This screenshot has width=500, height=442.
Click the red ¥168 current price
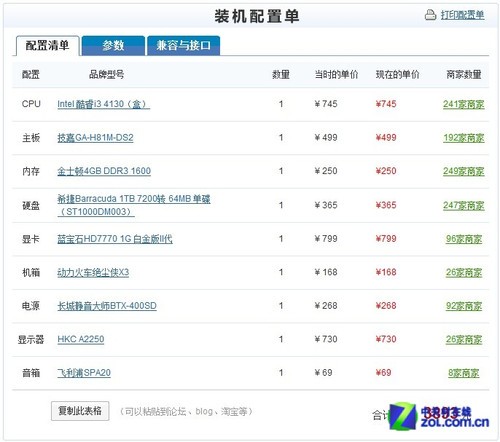point(386,272)
